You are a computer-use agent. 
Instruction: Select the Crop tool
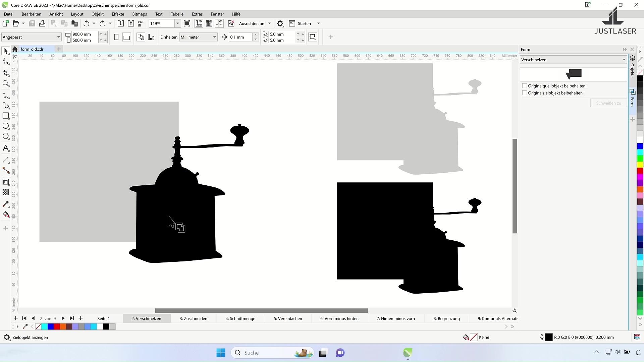click(6, 73)
